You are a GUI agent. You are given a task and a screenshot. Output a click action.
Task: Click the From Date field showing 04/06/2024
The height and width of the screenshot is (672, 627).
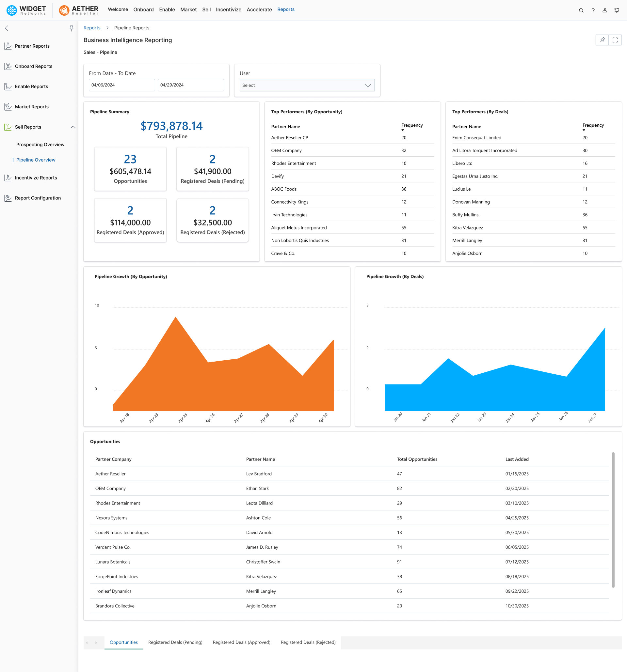[122, 85]
